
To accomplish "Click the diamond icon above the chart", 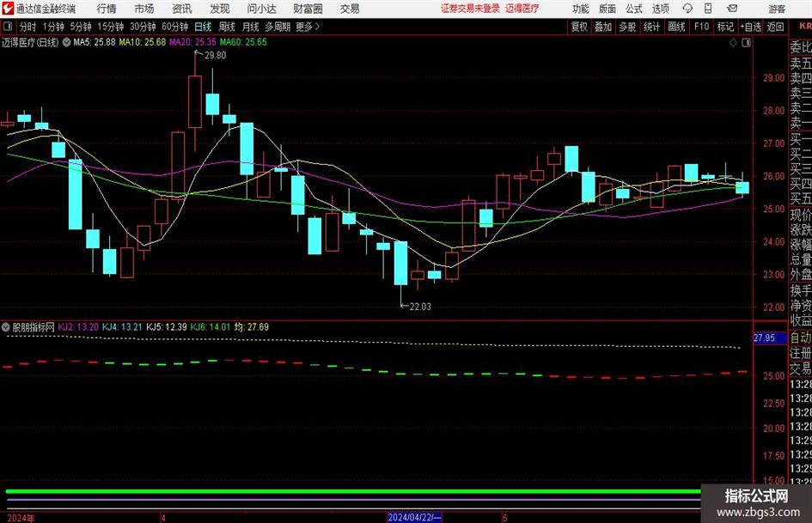I will pos(733,43).
